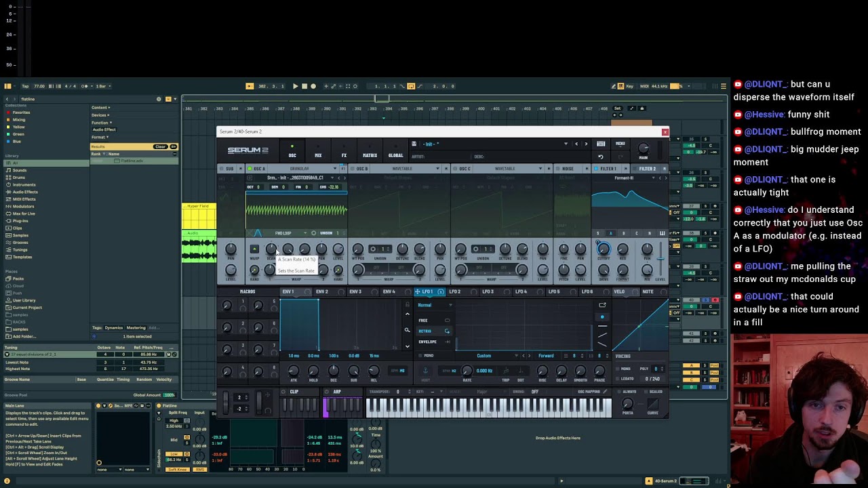Image resolution: width=868 pixels, height=488 pixels.
Task: Toggle OSC A power switch
Action: tap(250, 169)
